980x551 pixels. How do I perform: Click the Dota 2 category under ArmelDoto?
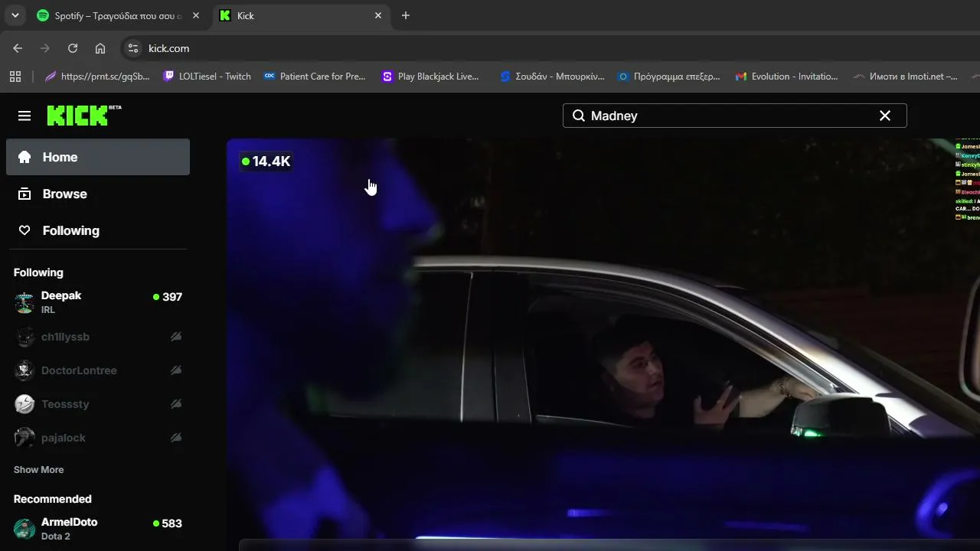pos(56,536)
